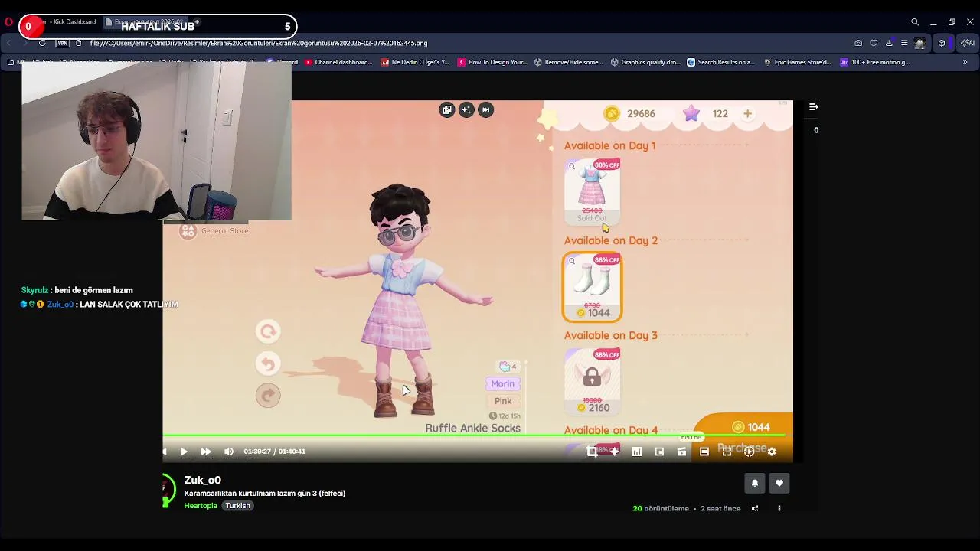Viewport: 980px width, 551px height.
Task: Click the browser address bar file URL
Action: pos(258,43)
